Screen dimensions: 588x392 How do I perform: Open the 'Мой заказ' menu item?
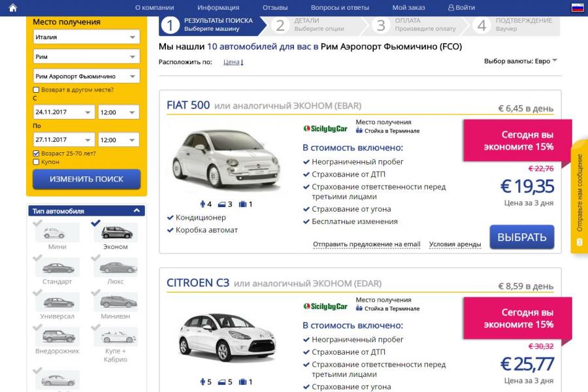click(x=408, y=7)
